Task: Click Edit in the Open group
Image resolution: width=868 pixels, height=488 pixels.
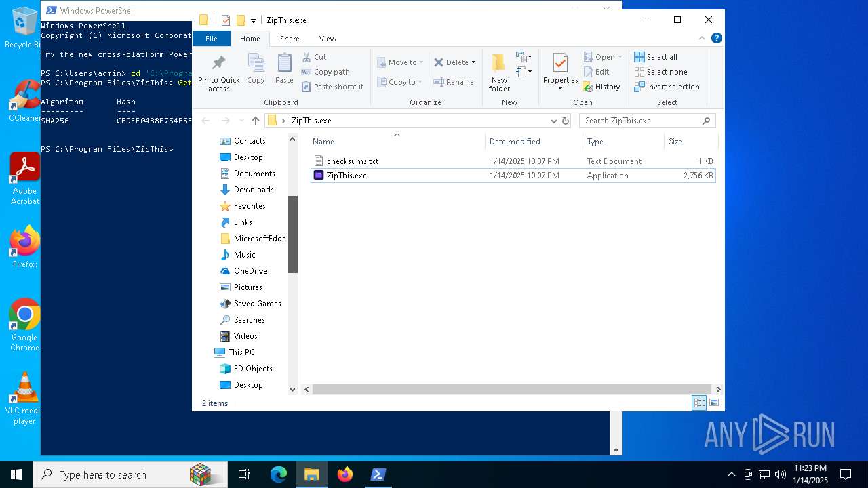Action: point(596,72)
